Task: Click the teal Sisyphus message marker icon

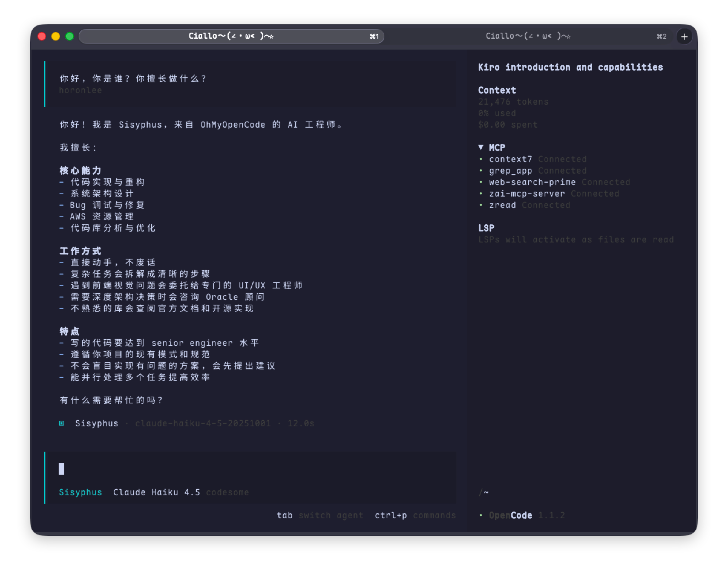Action: point(62,423)
